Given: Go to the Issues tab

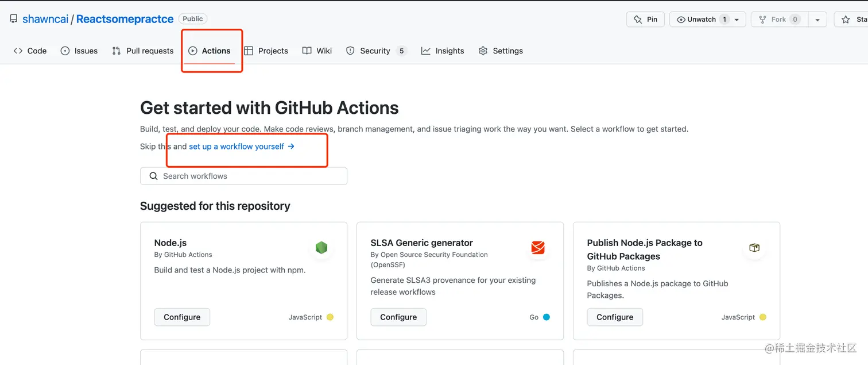Looking at the screenshot, I should (79, 51).
